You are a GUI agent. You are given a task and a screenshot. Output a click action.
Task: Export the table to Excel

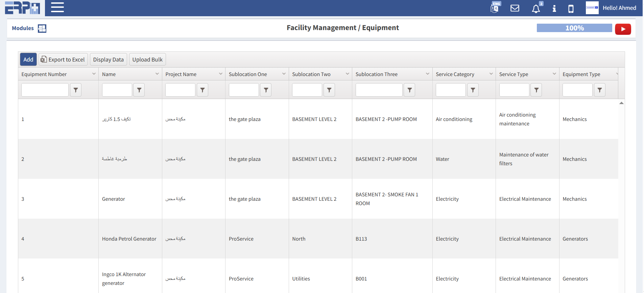coord(63,59)
